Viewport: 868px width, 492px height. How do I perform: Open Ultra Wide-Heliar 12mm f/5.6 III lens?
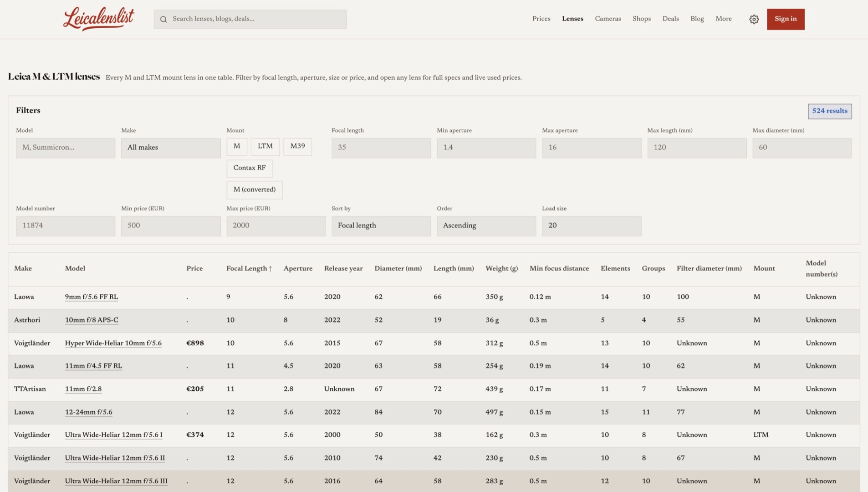pos(116,482)
